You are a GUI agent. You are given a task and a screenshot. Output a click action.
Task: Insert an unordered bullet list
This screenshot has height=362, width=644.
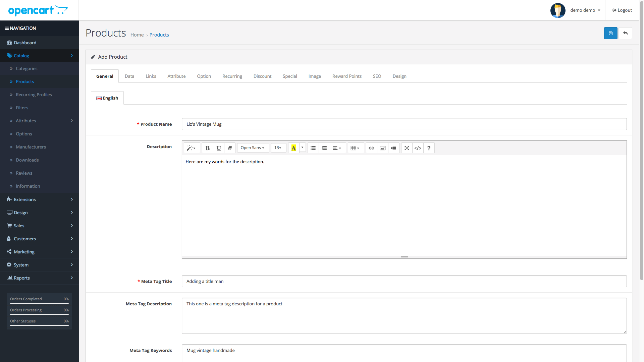313,148
